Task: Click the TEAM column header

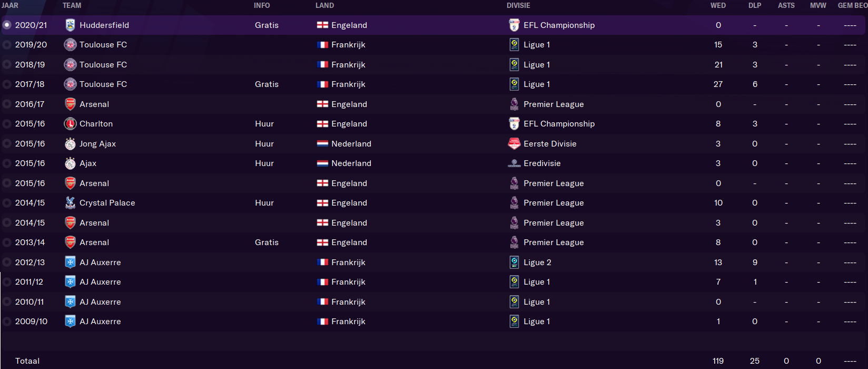Action: [72, 5]
